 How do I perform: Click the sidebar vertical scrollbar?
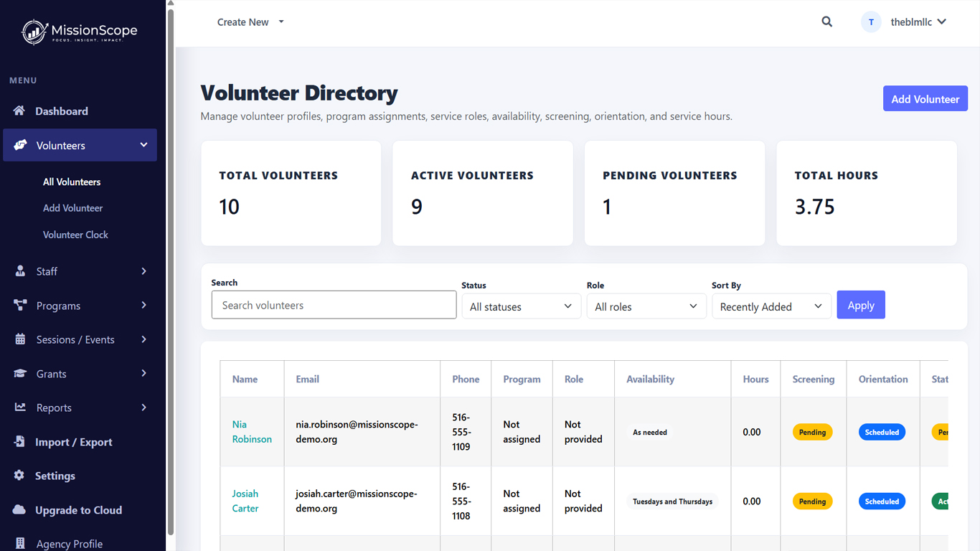point(171,271)
